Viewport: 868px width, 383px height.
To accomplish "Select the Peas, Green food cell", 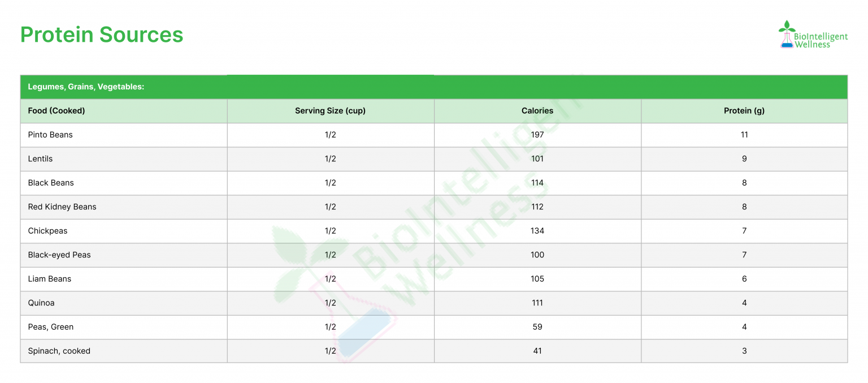I will pyautogui.click(x=51, y=327).
